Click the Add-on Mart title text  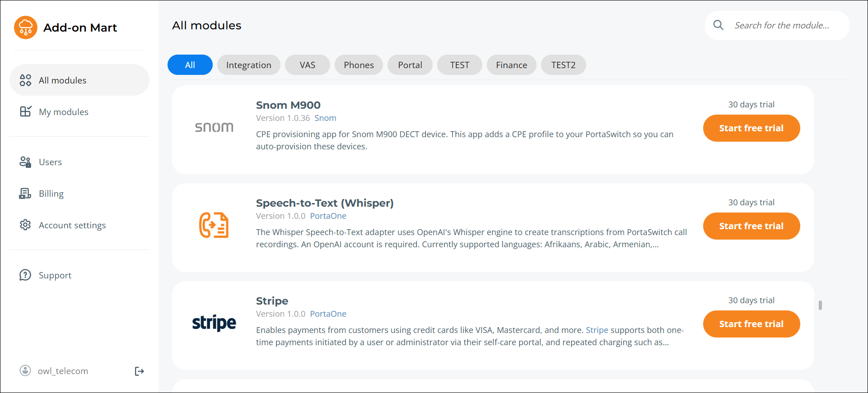[x=80, y=28]
